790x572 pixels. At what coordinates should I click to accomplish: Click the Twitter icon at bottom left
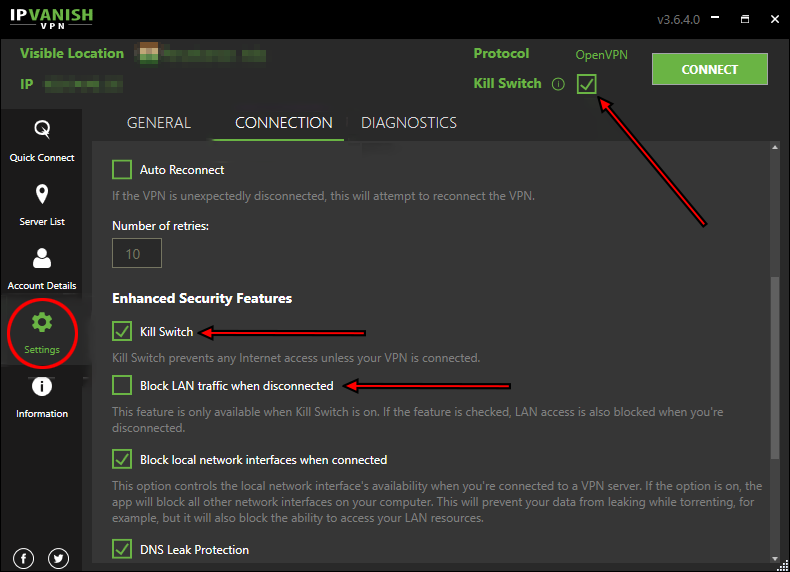pyautogui.click(x=58, y=558)
